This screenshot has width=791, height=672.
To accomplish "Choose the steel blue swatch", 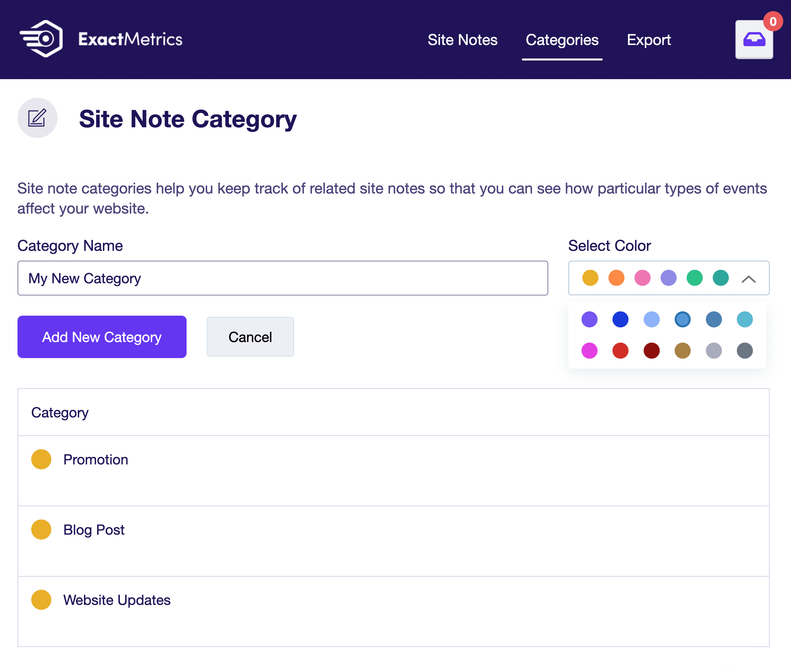I will 714,319.
